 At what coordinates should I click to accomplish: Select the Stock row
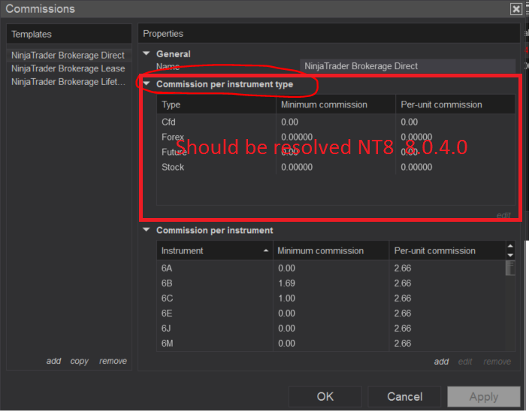point(336,167)
